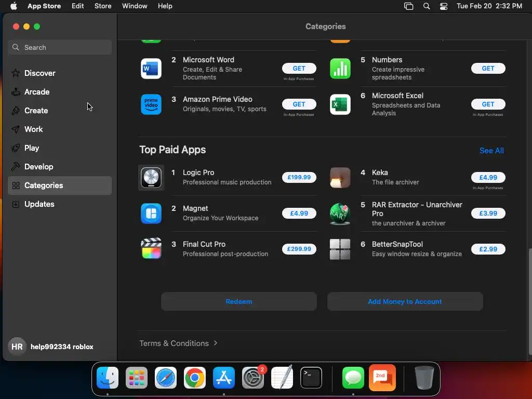
Task: Select Categories in the sidebar
Action: click(x=60, y=185)
